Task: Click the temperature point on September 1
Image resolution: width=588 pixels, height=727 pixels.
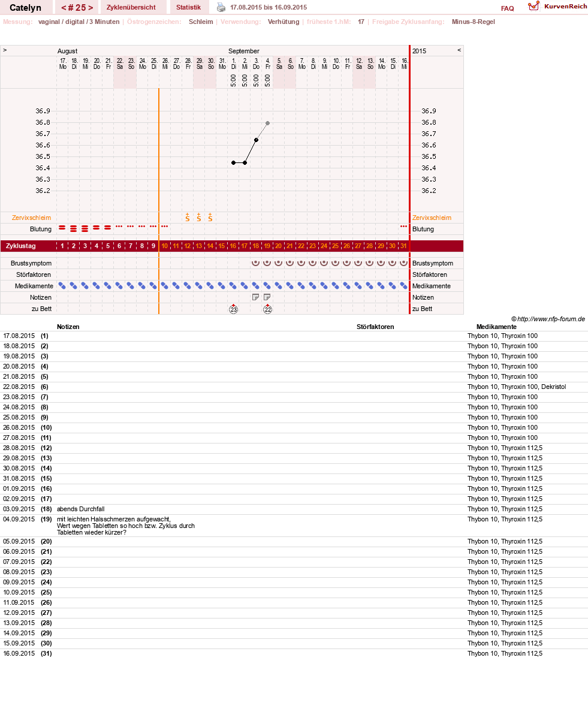Action: pos(233,162)
